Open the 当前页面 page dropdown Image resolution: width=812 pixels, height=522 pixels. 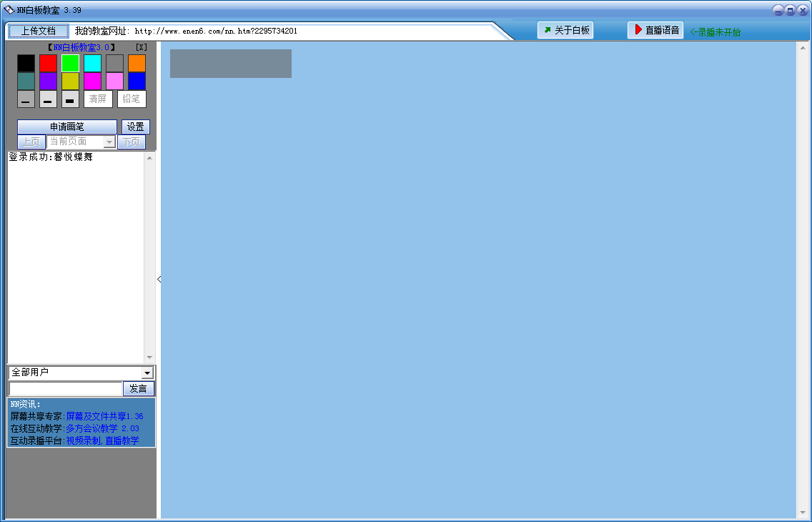[81, 142]
